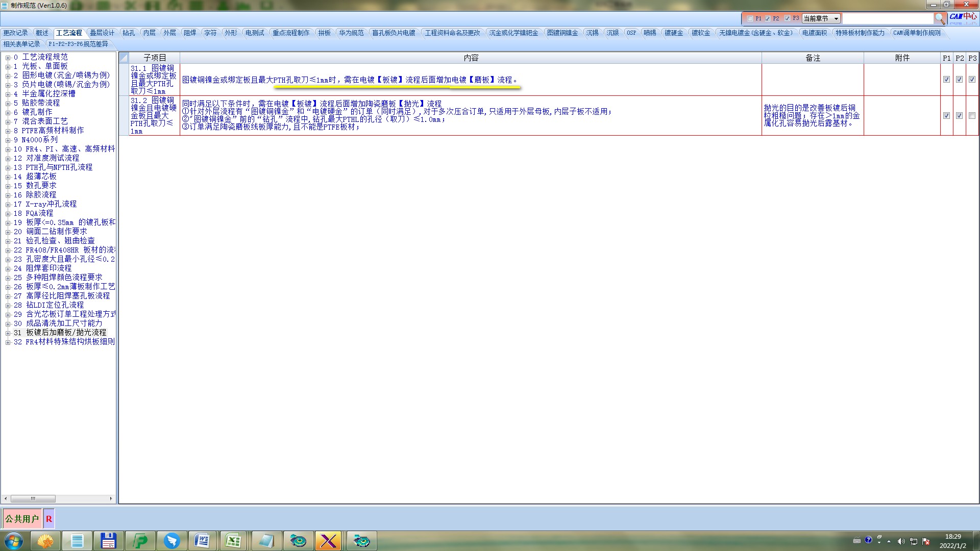Click the search text input field
Screen dimensions: 980x551
888,18
